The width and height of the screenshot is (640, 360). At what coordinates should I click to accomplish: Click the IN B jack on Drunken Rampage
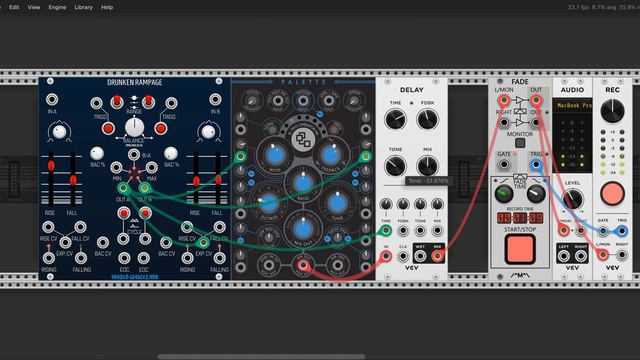215,99
